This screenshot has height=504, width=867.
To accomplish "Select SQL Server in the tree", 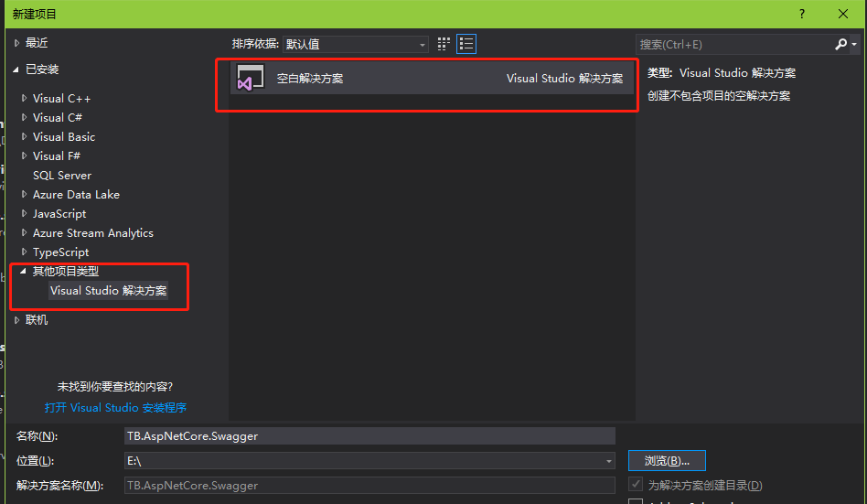I will 62,176.
